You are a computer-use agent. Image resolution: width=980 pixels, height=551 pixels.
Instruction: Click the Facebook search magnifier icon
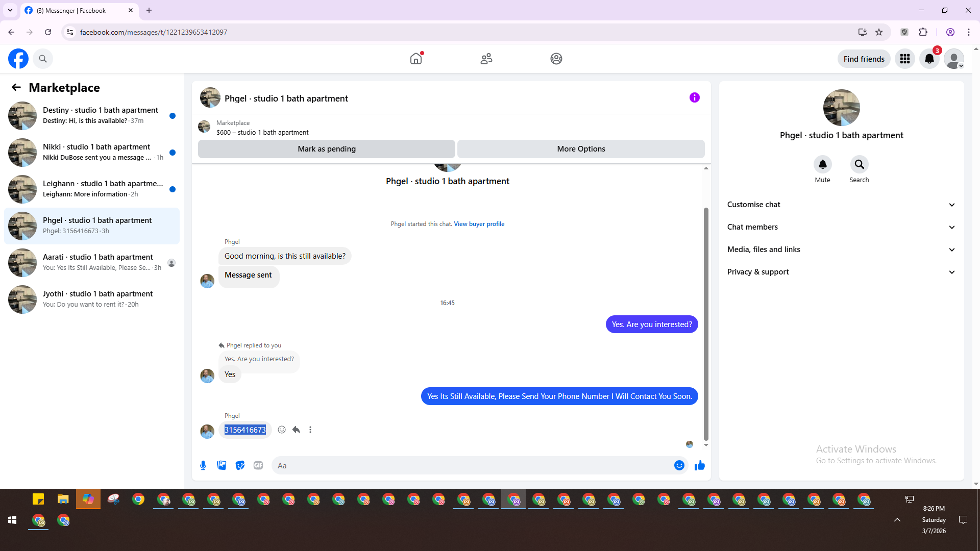point(43,59)
